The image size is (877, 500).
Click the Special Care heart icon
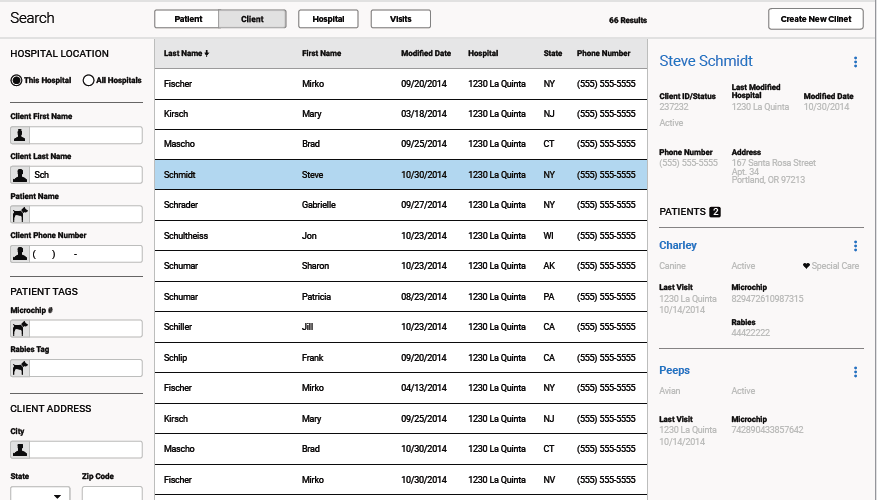coord(806,266)
